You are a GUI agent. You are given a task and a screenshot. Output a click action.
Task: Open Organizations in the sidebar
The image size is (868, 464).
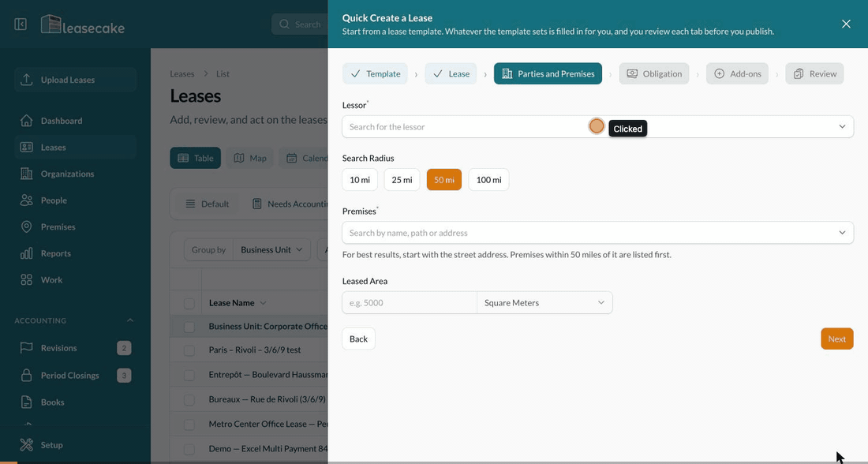(75, 174)
